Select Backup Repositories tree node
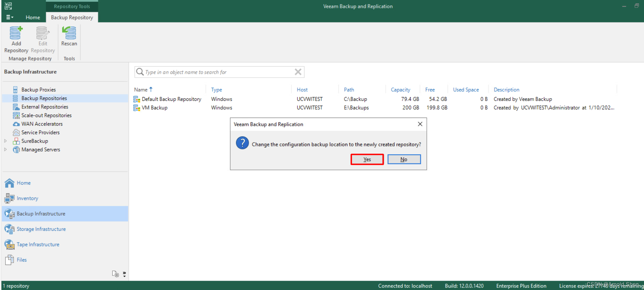 point(44,98)
